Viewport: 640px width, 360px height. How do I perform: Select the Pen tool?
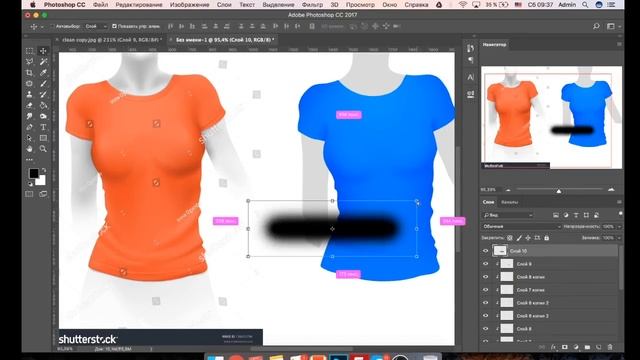29,127
